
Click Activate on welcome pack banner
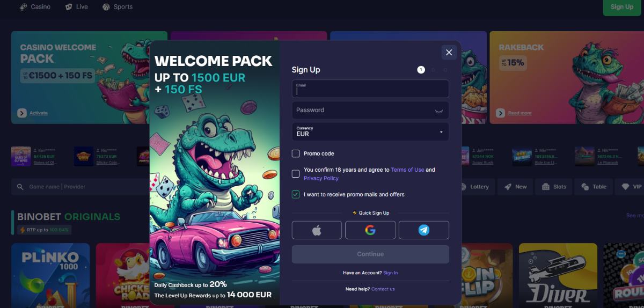coord(39,113)
